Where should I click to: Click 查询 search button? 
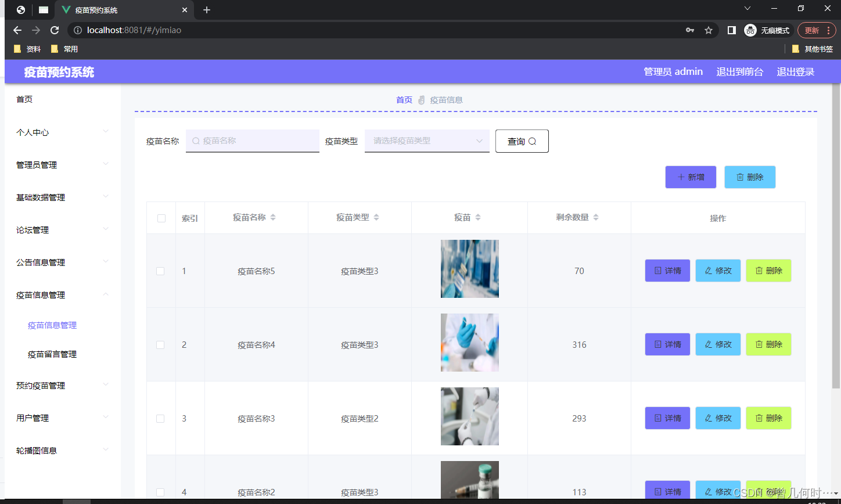[x=522, y=141]
